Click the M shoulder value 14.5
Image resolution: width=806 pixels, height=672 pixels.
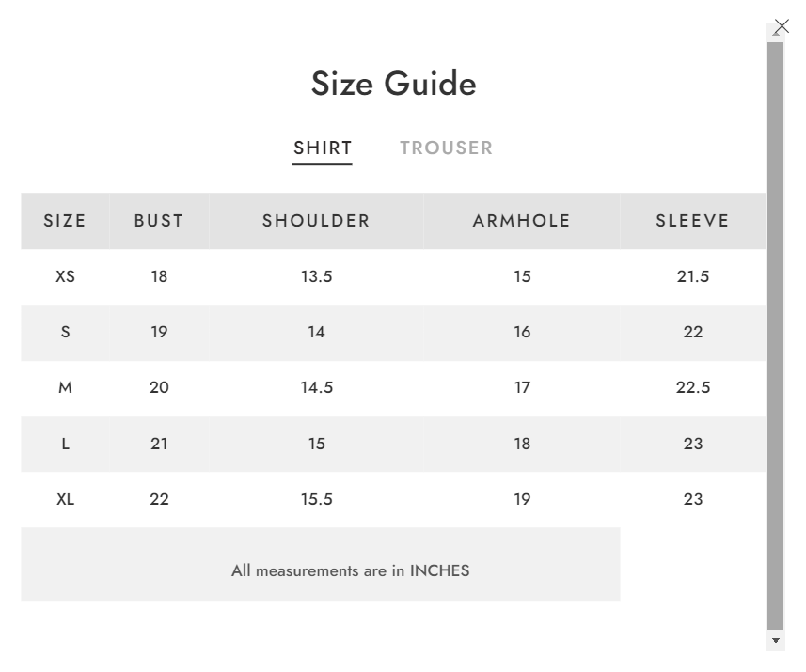click(x=317, y=387)
